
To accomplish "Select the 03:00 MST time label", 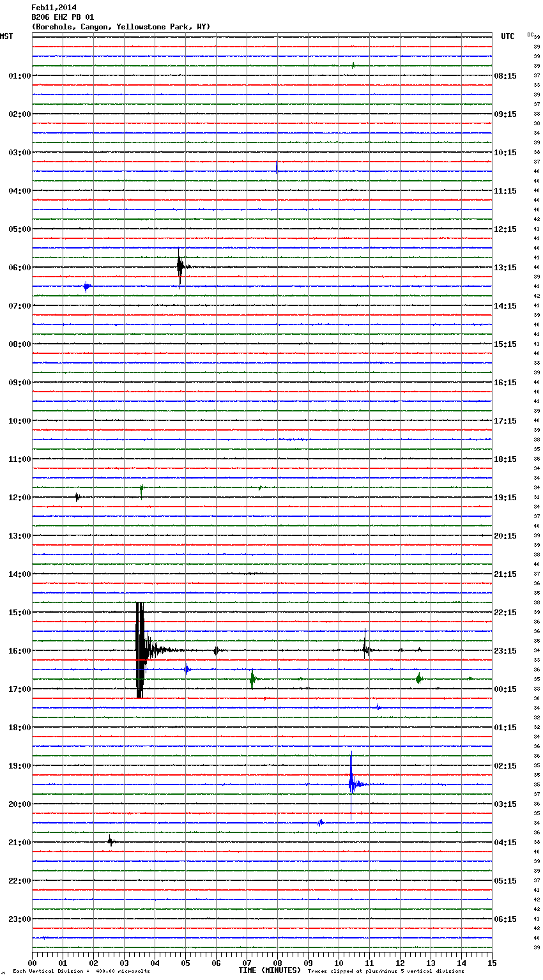I will (19, 153).
